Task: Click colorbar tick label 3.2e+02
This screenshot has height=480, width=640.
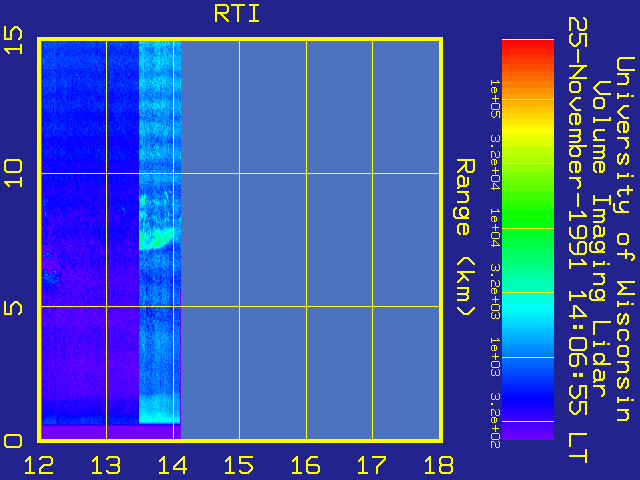Action: click(x=495, y=421)
